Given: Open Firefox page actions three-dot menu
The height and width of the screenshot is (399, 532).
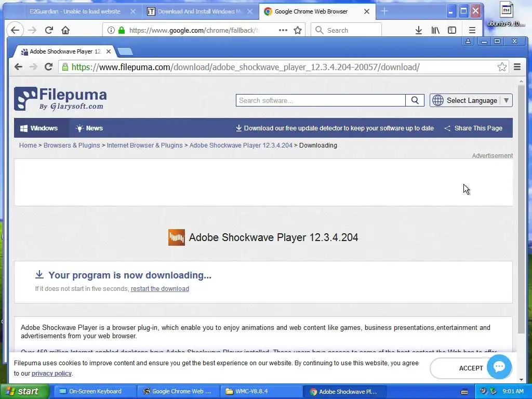Looking at the screenshot, I should point(283,30).
